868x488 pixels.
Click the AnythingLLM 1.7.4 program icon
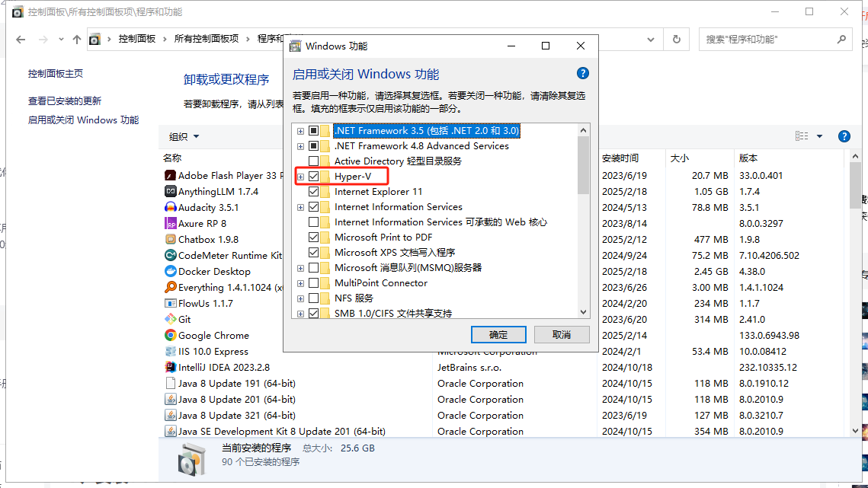pyautogui.click(x=171, y=191)
